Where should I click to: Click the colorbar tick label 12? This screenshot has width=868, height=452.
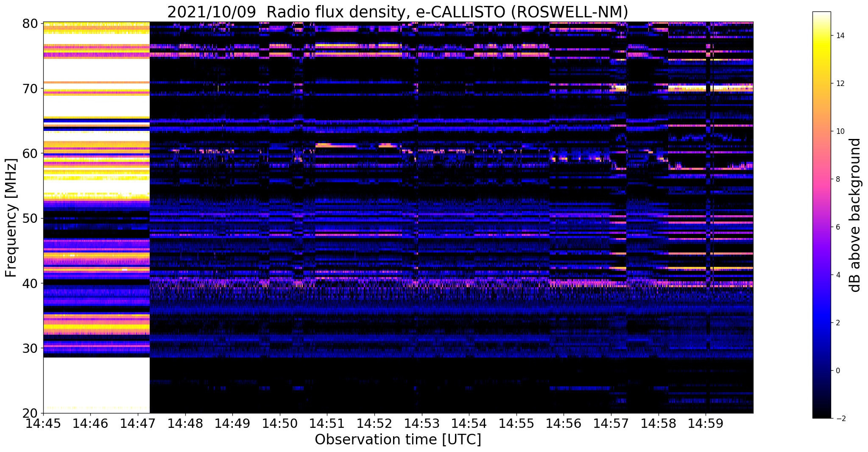click(840, 83)
